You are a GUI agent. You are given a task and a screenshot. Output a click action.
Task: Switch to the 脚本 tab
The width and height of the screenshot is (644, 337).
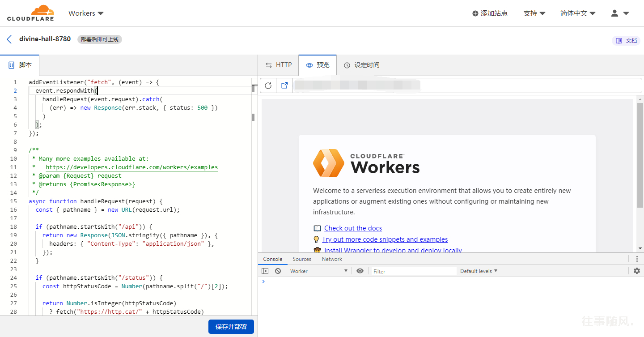(20, 65)
